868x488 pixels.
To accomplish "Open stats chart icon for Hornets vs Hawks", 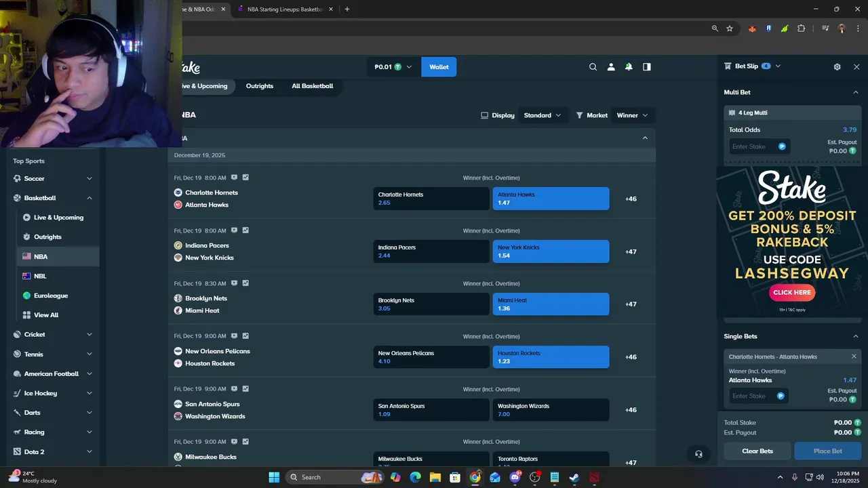I will (245, 178).
